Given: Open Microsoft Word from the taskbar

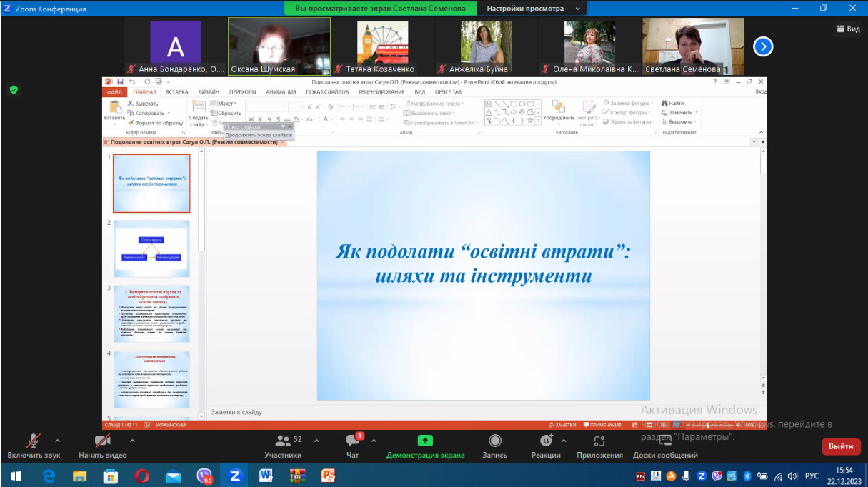Looking at the screenshot, I should pyautogui.click(x=266, y=476).
